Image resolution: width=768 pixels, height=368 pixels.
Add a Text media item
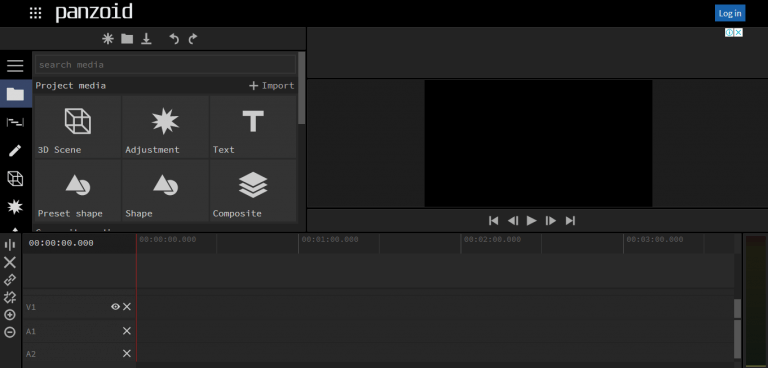pyautogui.click(x=253, y=126)
